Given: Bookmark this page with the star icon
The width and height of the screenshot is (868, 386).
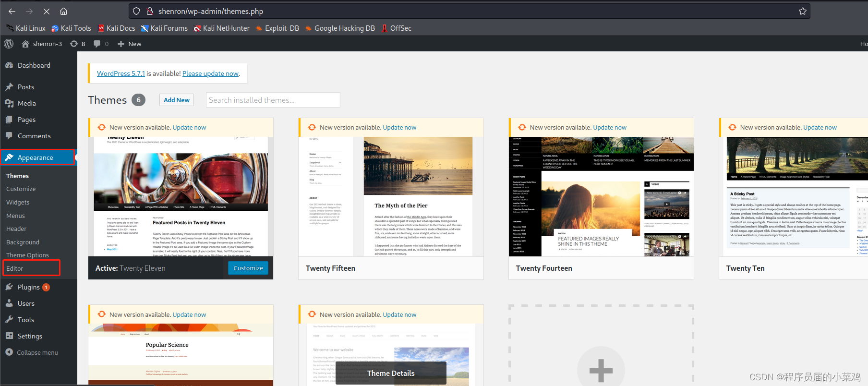Looking at the screenshot, I should (x=802, y=11).
